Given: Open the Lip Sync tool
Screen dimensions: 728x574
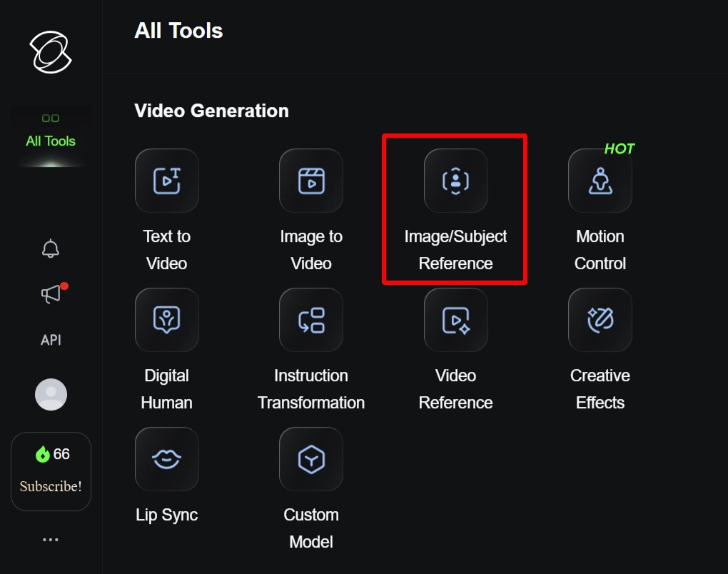Looking at the screenshot, I should 166,459.
